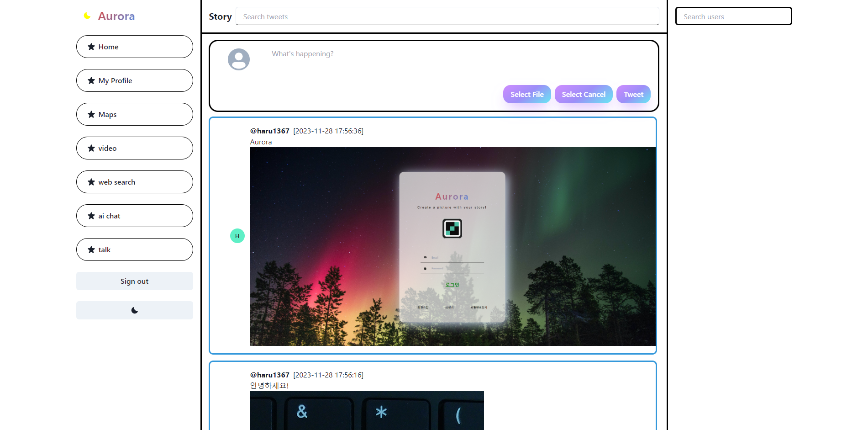Click the gray user avatar in compose box

[x=239, y=59]
